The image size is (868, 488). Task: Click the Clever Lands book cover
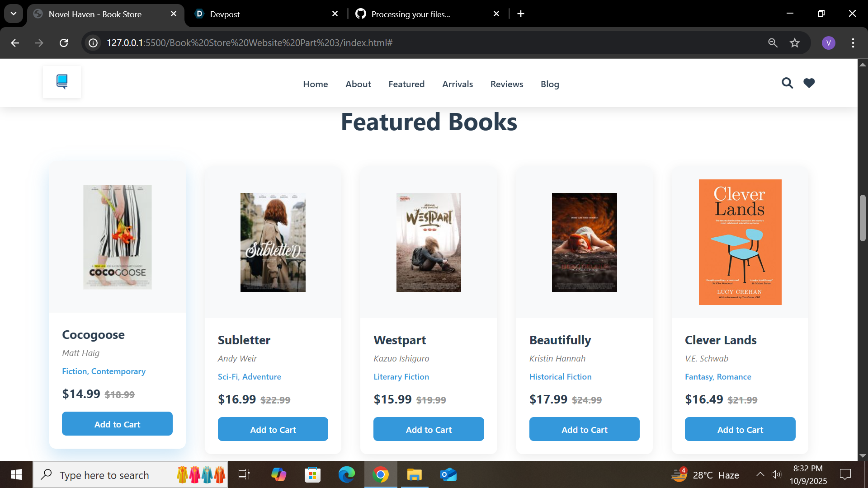(740, 242)
